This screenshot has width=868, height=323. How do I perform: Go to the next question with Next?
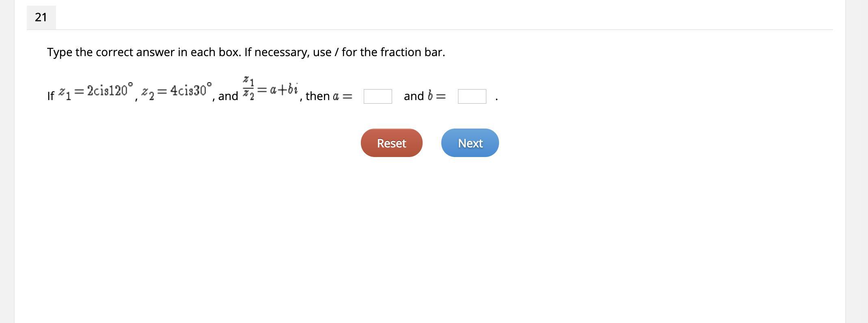470,143
